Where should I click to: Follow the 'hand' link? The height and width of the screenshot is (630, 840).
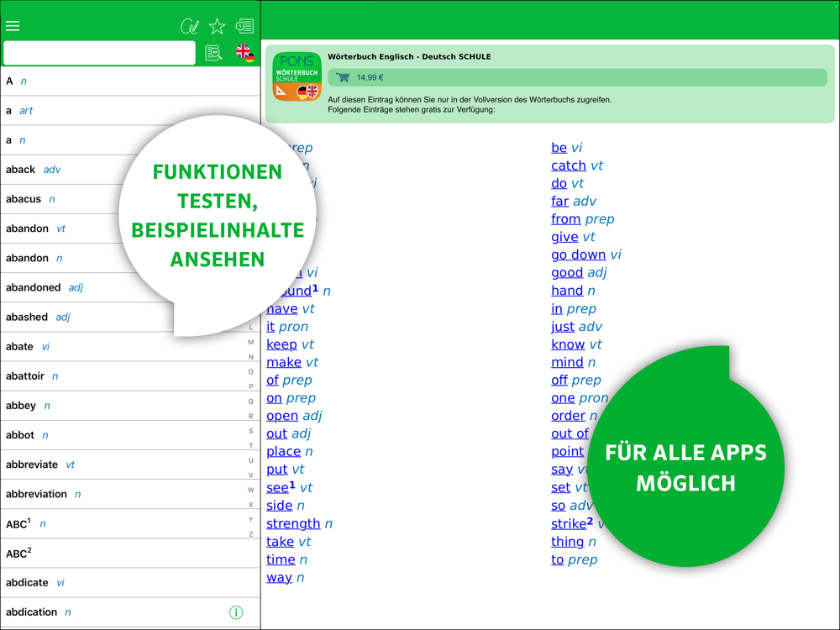567,291
